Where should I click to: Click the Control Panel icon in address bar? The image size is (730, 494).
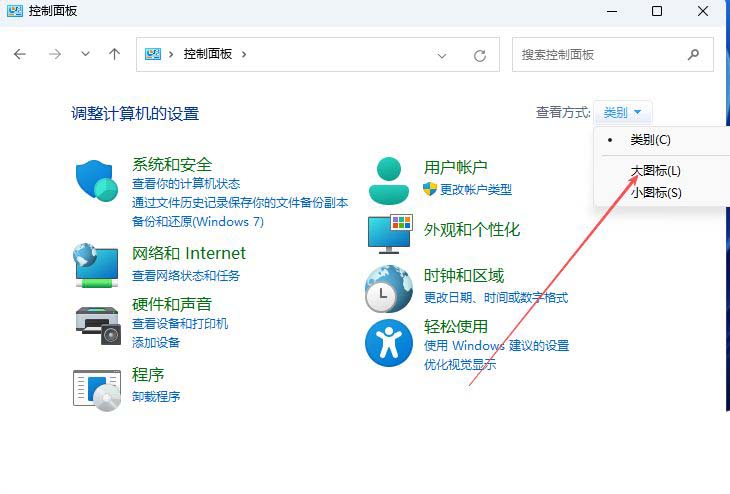153,54
